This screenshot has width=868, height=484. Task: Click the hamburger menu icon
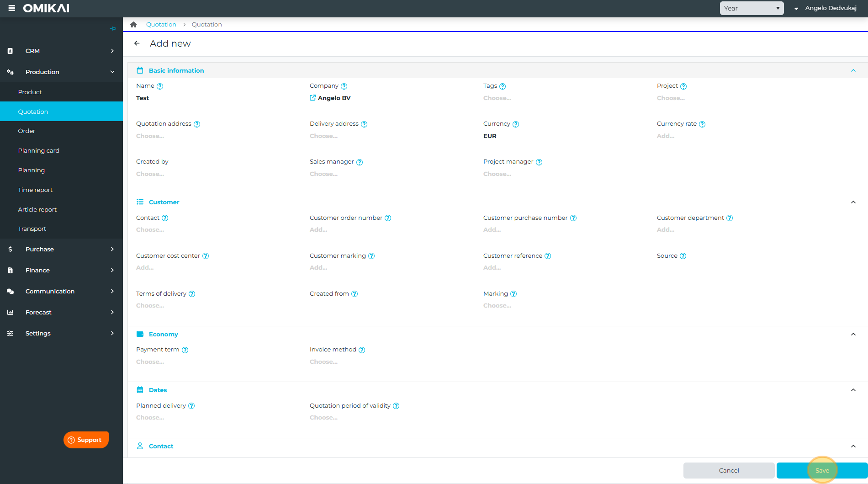pos(11,8)
